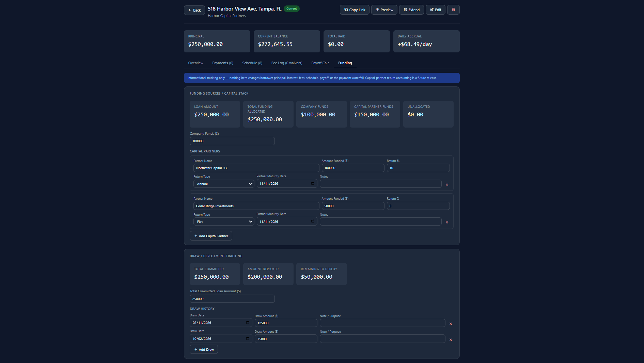The height and width of the screenshot is (363, 644).
Task: Open the Annual return type dropdown
Action: coord(224,184)
